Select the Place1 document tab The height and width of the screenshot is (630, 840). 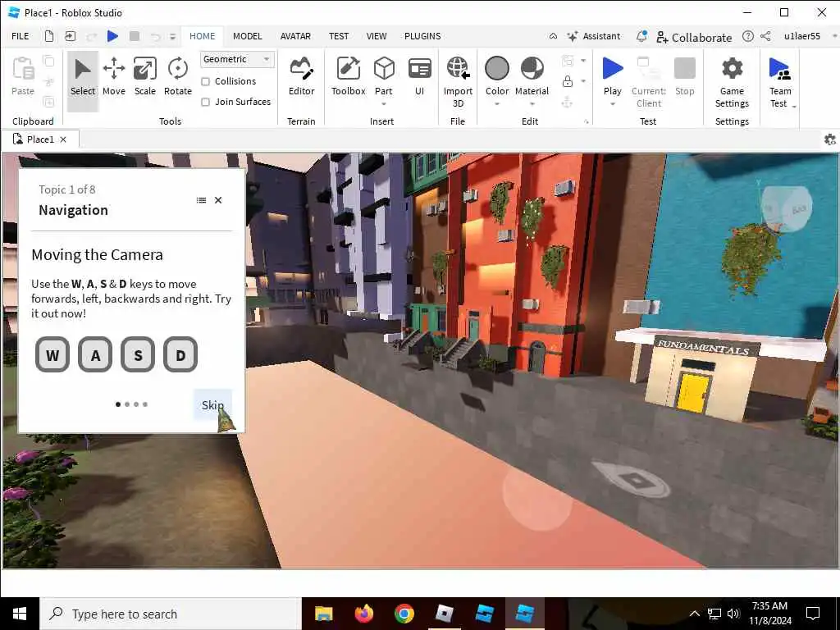pos(40,139)
